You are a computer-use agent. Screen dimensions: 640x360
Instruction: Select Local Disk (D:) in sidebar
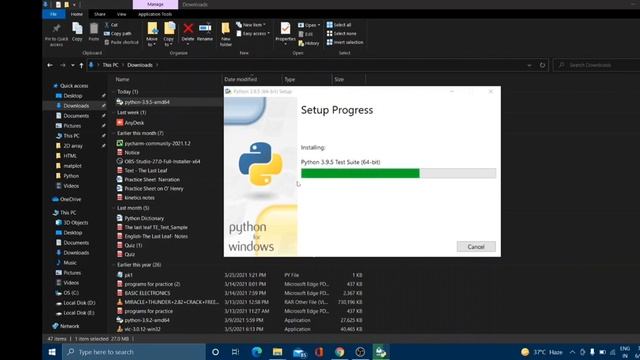(79, 303)
